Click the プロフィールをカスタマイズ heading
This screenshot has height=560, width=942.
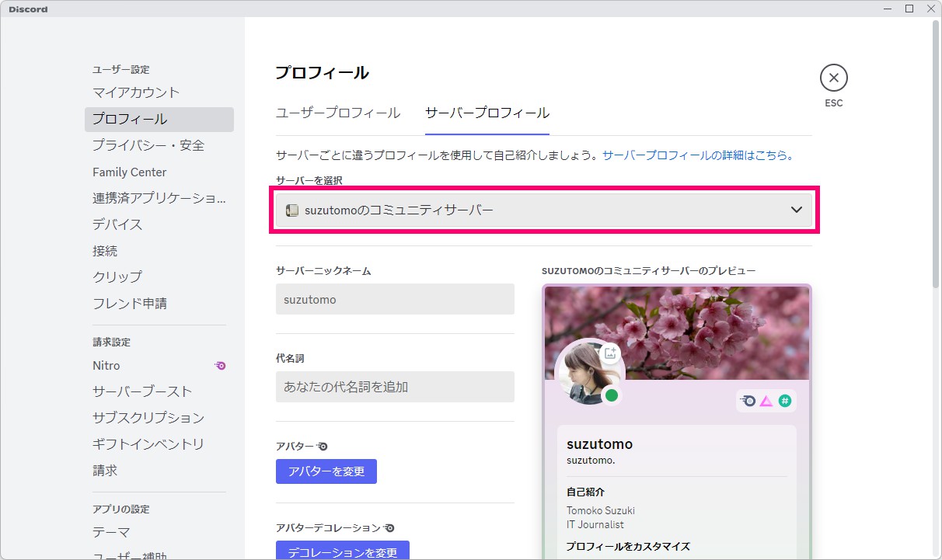pyautogui.click(x=628, y=546)
